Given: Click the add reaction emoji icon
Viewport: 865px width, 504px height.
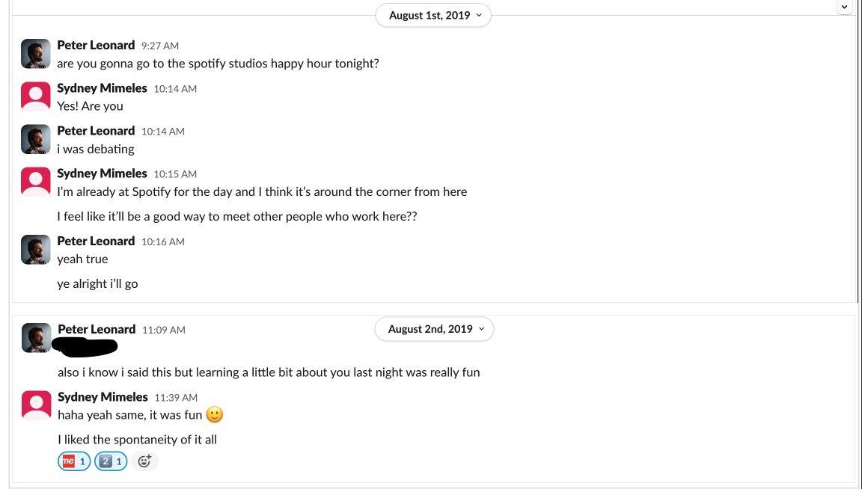Looking at the screenshot, I should click(144, 461).
